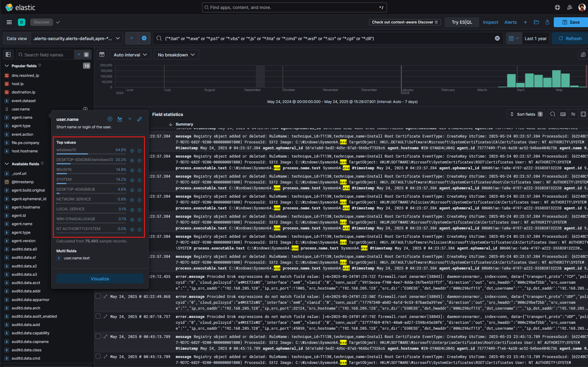Add user.name with sidebar plus icon
Screen dimensions: 588x367
(x=85, y=109)
